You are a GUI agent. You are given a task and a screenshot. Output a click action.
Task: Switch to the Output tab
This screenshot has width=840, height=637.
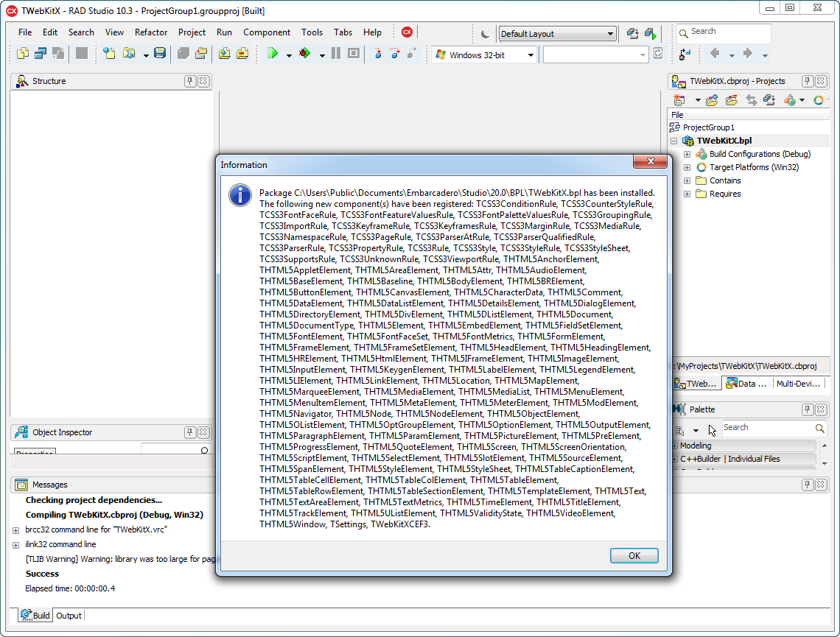click(x=69, y=616)
